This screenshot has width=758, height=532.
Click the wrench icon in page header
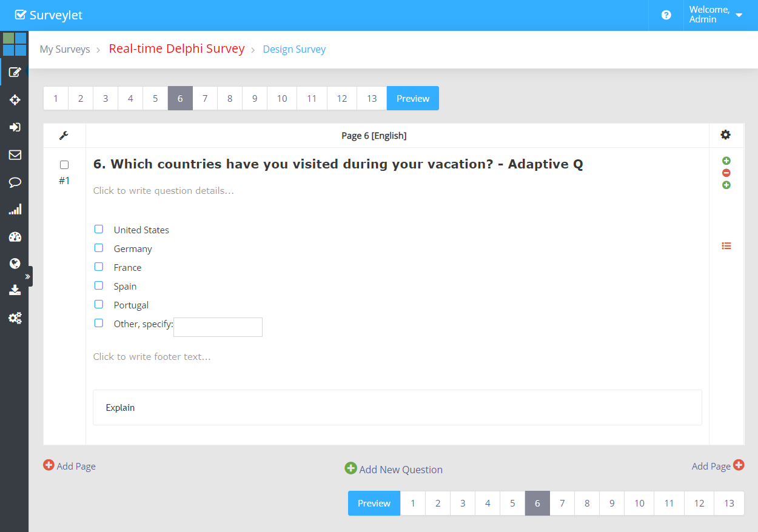[x=64, y=136]
